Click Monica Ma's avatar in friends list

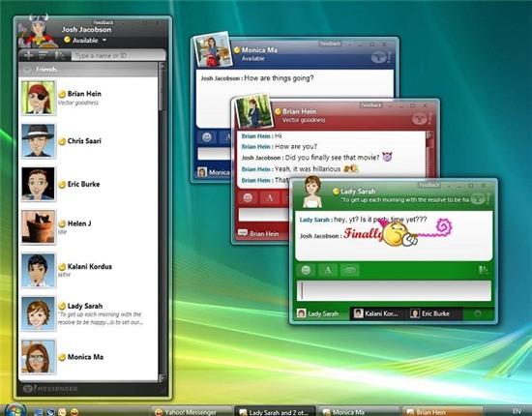pyautogui.click(x=38, y=356)
